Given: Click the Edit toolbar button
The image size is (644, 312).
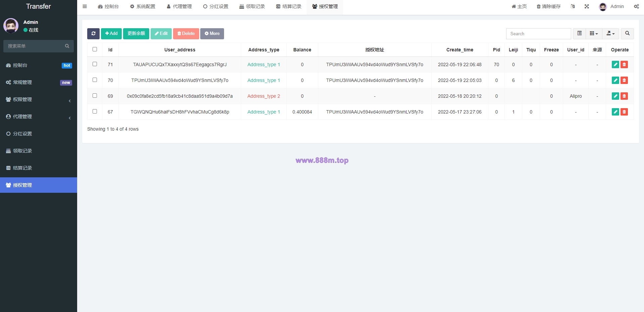Looking at the screenshot, I should 161,34.
